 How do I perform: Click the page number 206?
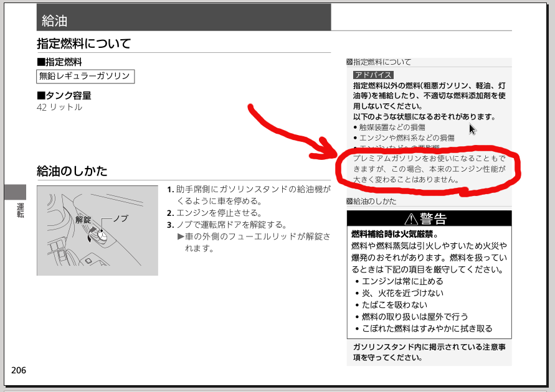coord(16,370)
